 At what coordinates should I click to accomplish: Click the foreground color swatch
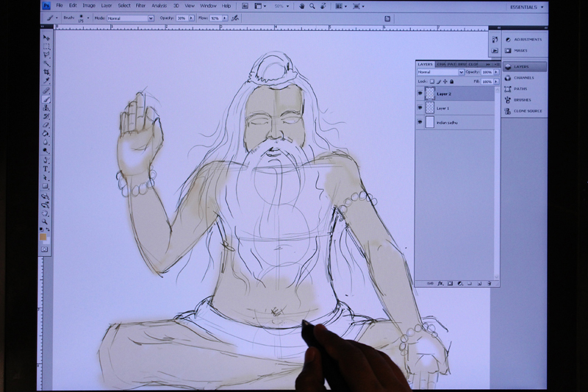click(43, 237)
